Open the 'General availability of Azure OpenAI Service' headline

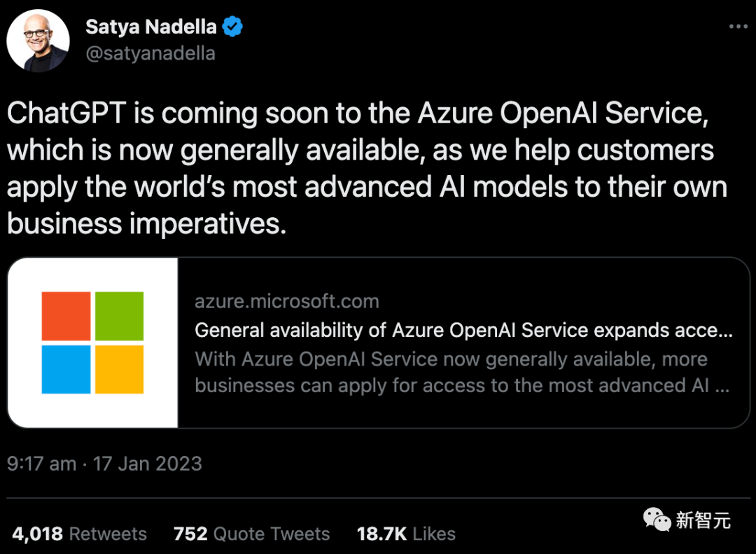463,330
